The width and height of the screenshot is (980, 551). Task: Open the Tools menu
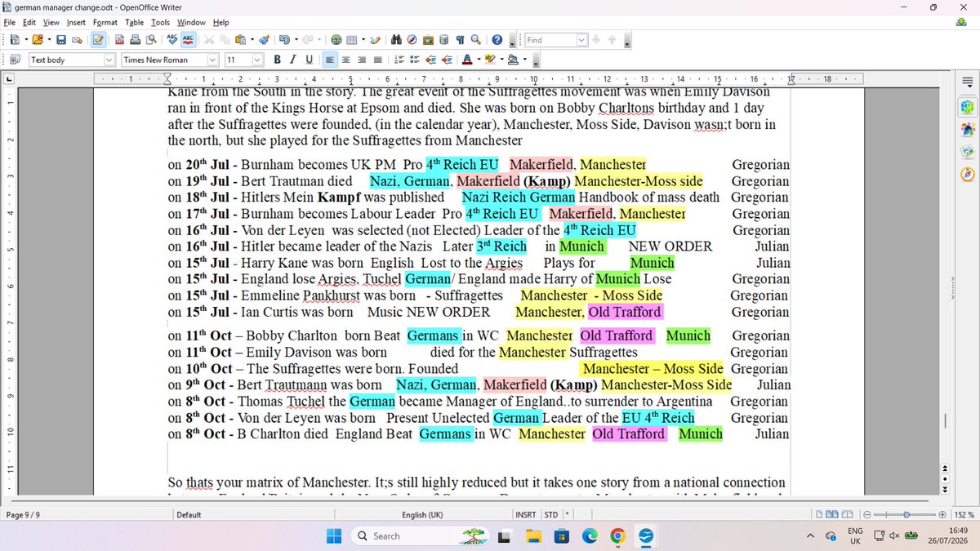160,22
